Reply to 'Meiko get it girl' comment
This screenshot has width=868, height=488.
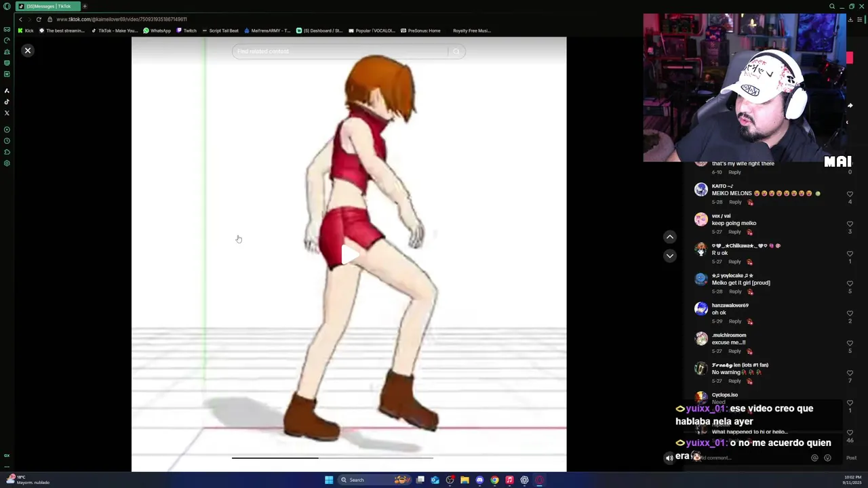coord(735,291)
